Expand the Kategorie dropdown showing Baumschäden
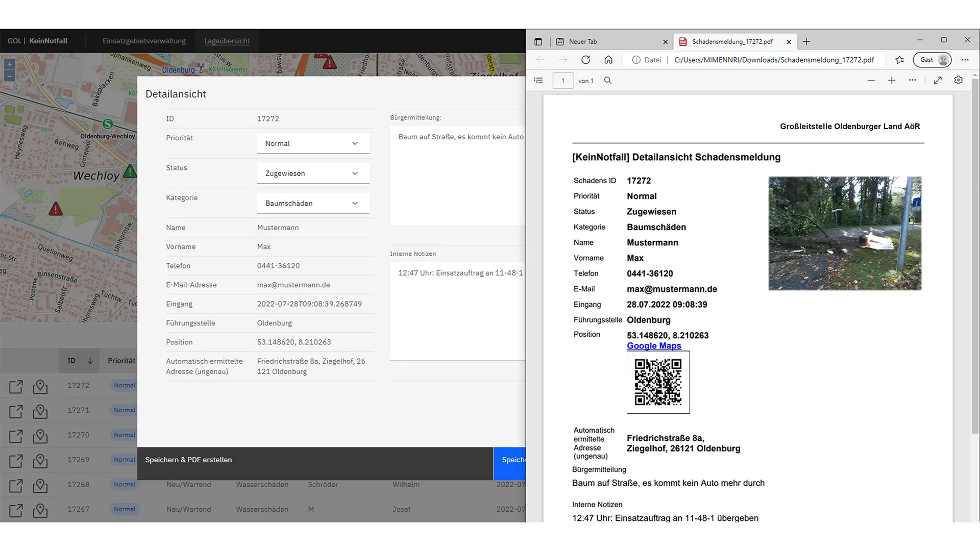 (x=312, y=204)
